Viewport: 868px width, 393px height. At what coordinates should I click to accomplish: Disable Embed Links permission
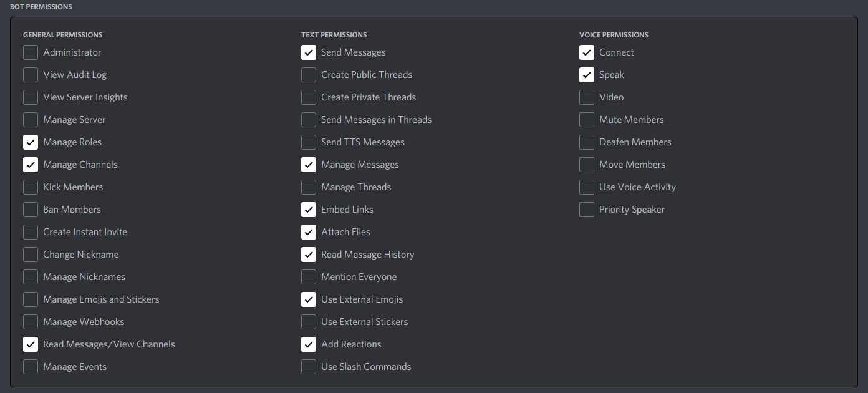pyautogui.click(x=309, y=210)
